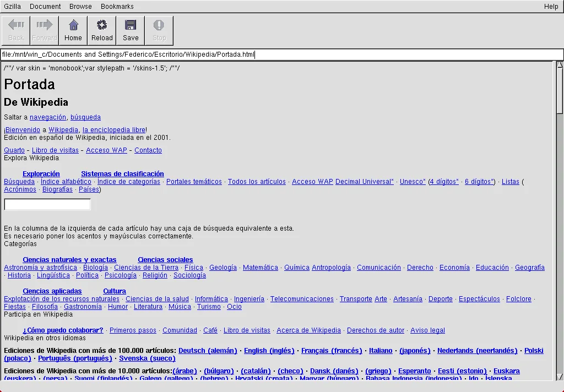Open the Bienvenido link
This screenshot has width=564, height=392.
[x=23, y=130]
